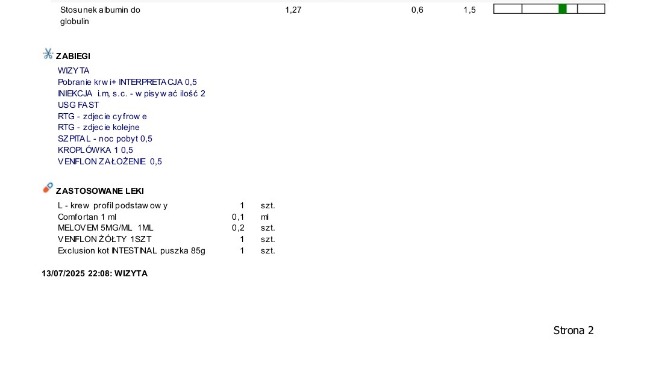Click the scissors icon beside ZABIEGI
The image size is (650, 366).
[48, 54]
